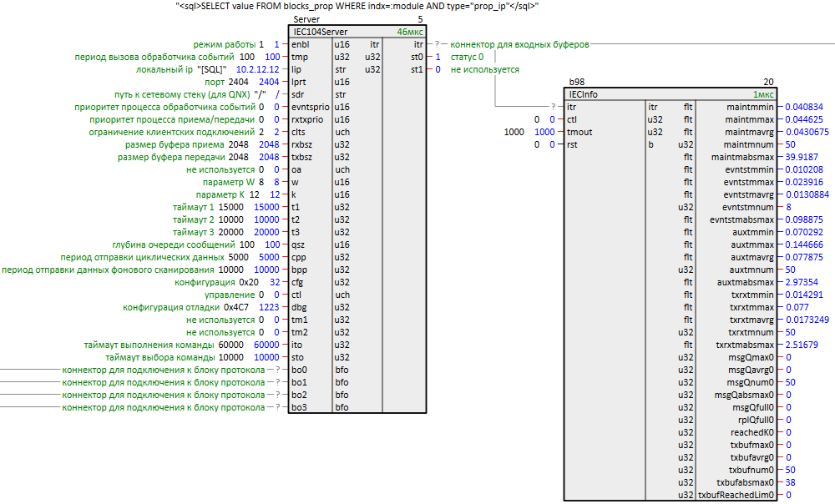Click the maintmmin output value 0.040834
The height and width of the screenshot is (504, 835).
806,107
